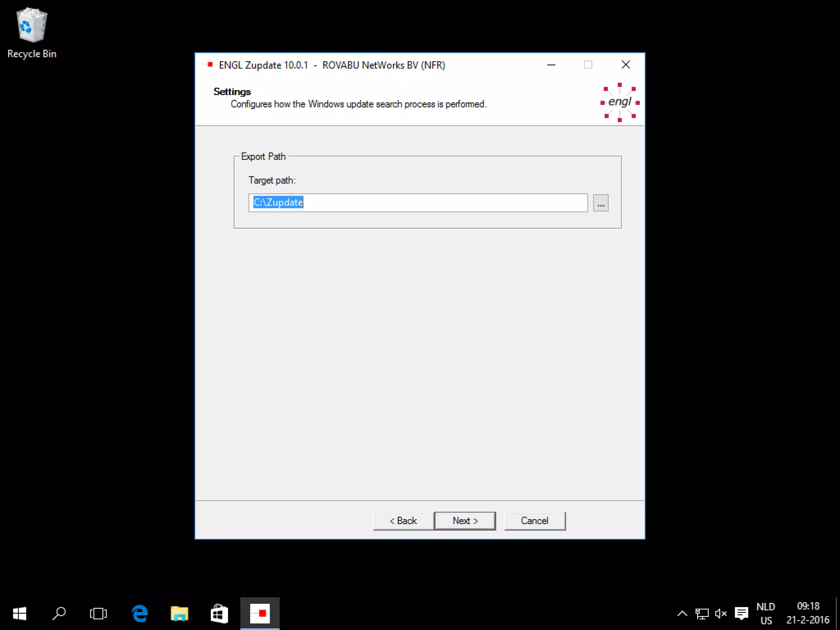Image resolution: width=840 pixels, height=630 pixels.
Task: Open the Recycle Bin desktop icon
Action: pos(32,33)
